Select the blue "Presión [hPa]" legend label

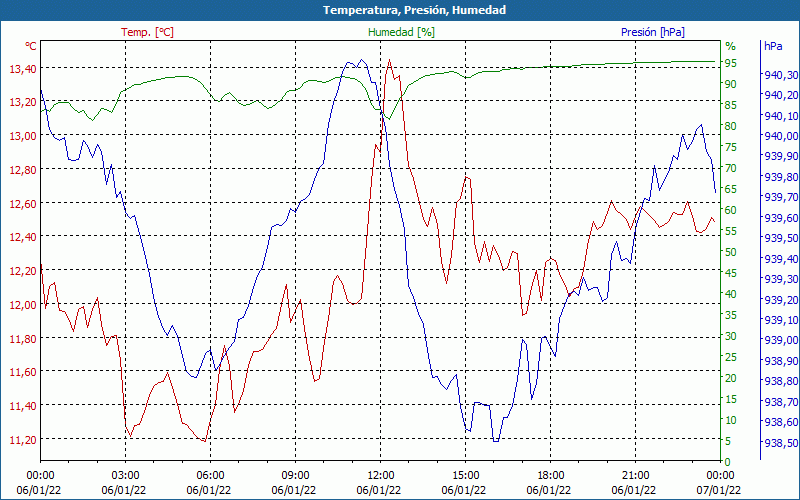[x=653, y=32]
